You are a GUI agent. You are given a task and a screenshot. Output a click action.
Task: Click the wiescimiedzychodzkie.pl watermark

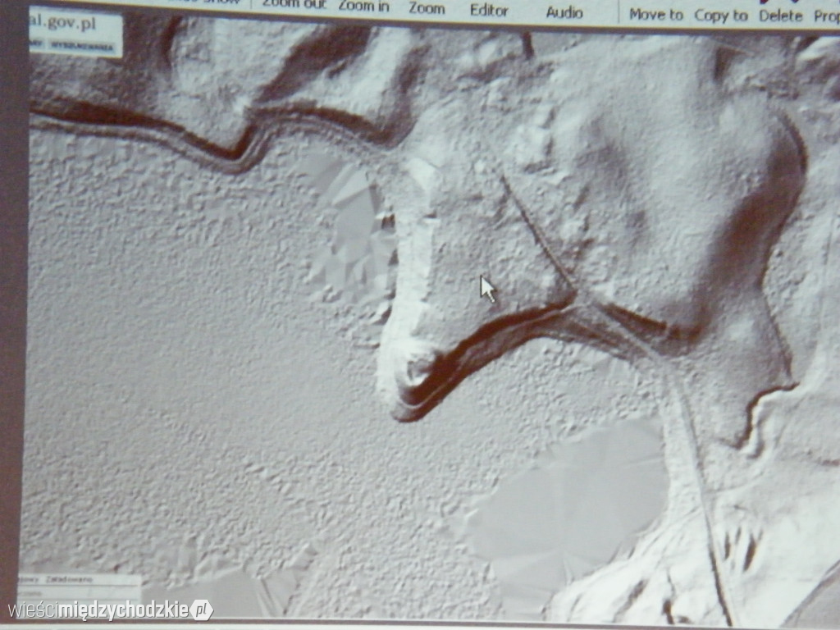coord(111,610)
